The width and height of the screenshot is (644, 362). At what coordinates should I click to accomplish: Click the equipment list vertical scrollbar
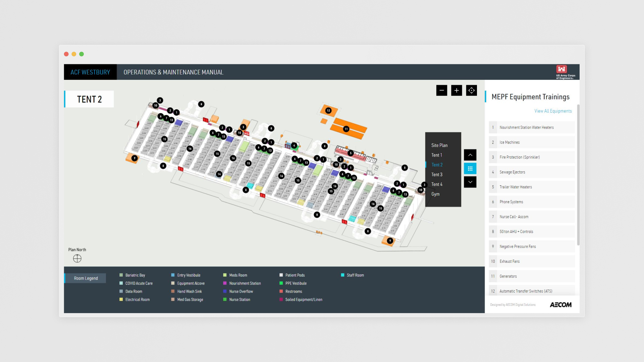click(x=578, y=174)
